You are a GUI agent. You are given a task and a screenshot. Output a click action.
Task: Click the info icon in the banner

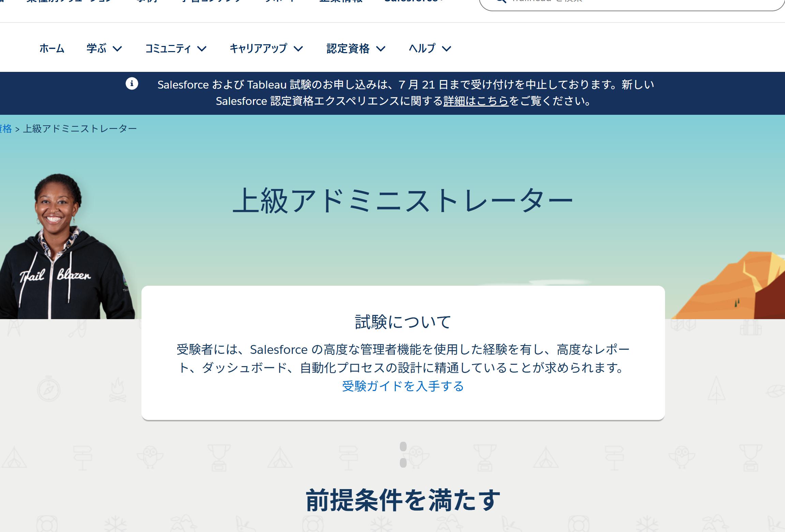coord(132,83)
